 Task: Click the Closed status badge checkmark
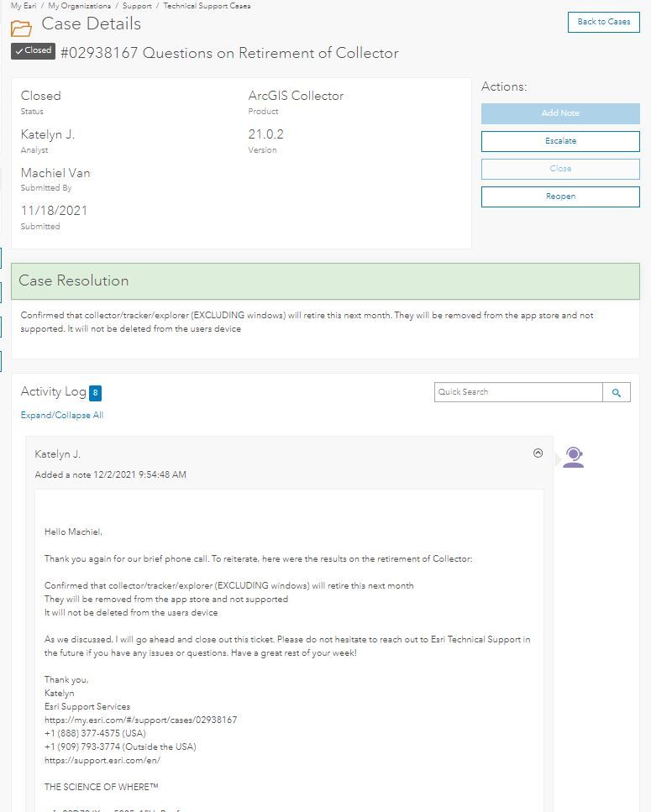point(19,51)
